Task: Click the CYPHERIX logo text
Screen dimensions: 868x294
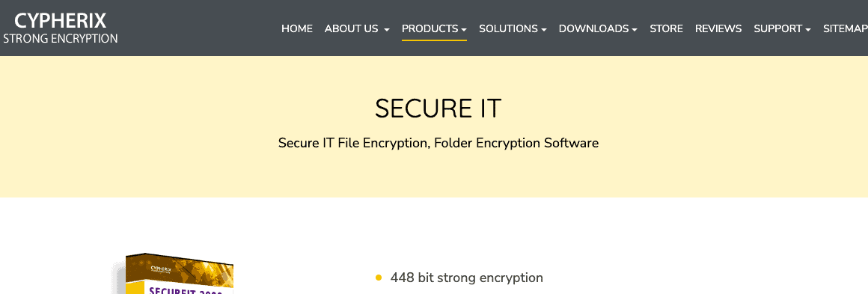Action: coord(61,21)
